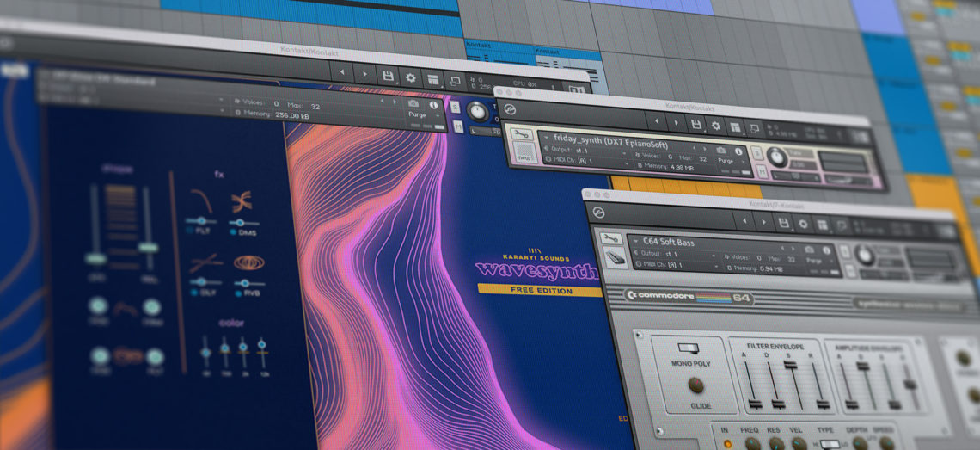Image resolution: width=980 pixels, height=450 pixels.
Task: Click the FREQ knob on C64 filter section
Action: tap(752, 444)
